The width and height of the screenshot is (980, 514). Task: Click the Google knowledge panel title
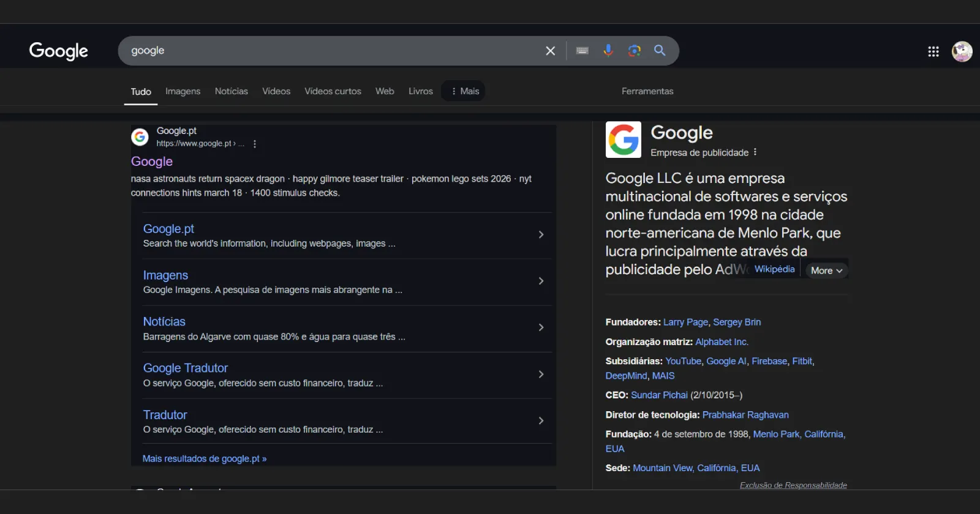pyautogui.click(x=682, y=133)
